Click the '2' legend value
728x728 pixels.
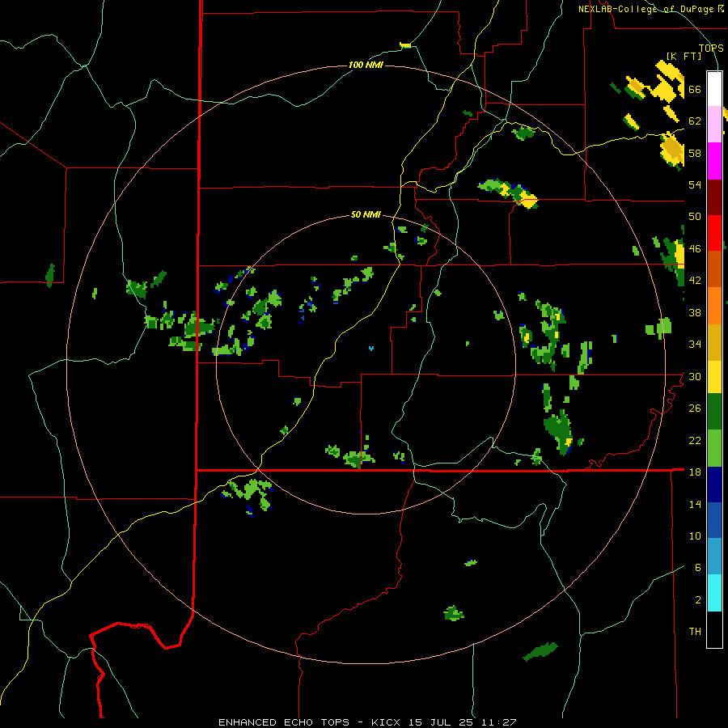[698, 600]
